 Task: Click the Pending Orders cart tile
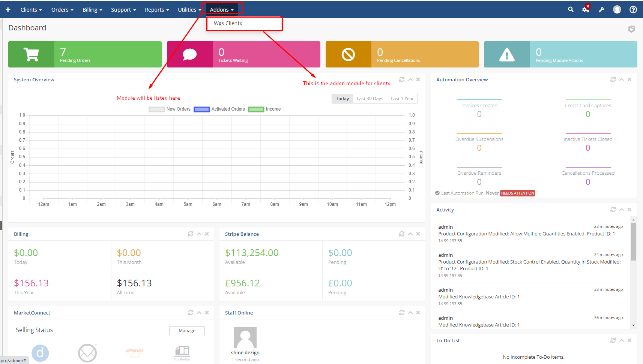85,54
